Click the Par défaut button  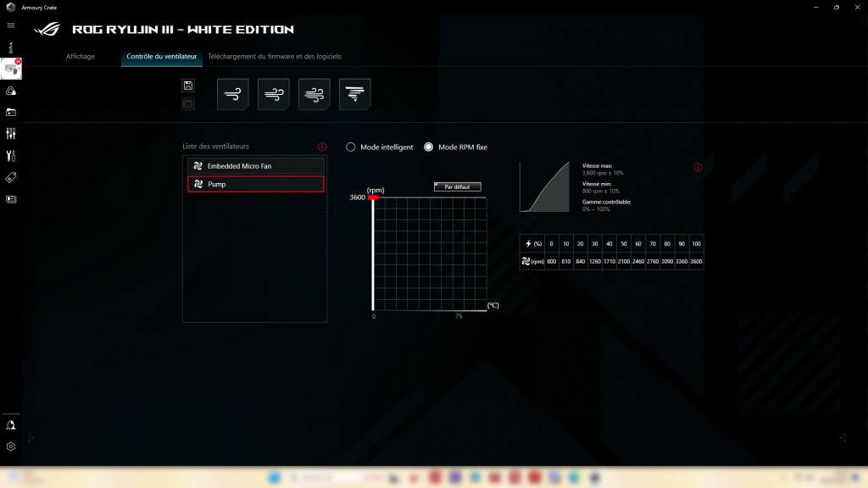click(456, 186)
